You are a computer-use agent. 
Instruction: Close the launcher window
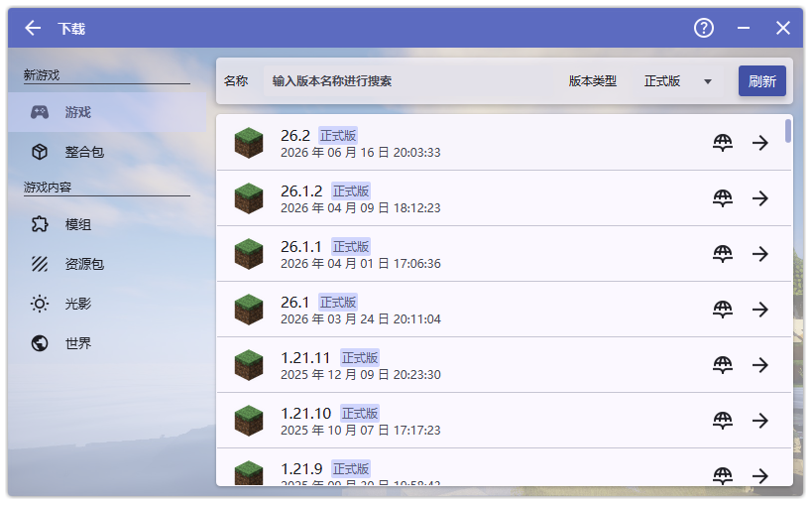click(783, 28)
